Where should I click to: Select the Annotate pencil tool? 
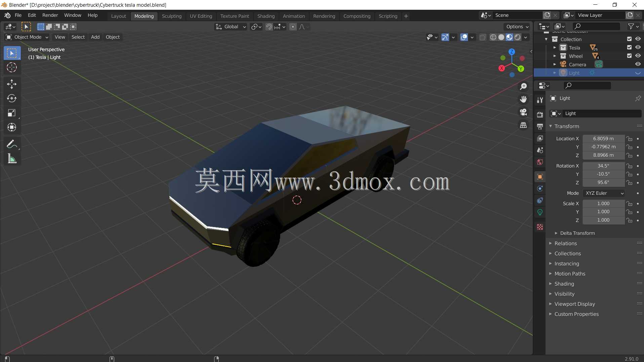12,144
